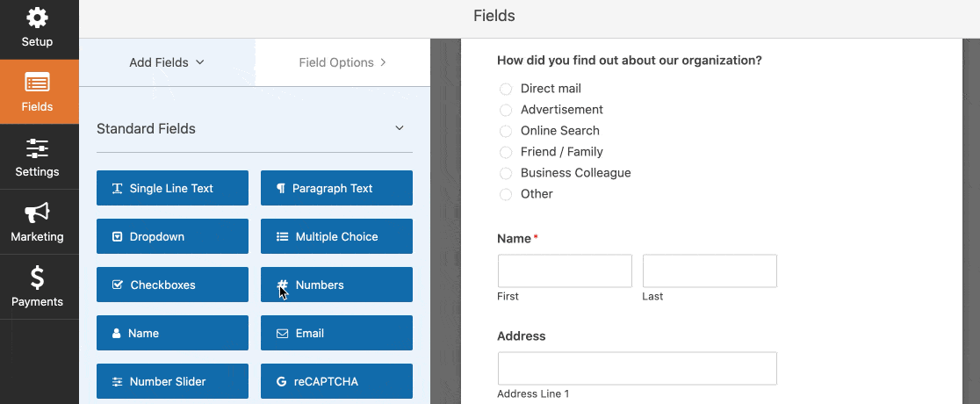980x404 pixels.
Task: Click the Settings sliders icon
Action: pyautogui.click(x=37, y=148)
